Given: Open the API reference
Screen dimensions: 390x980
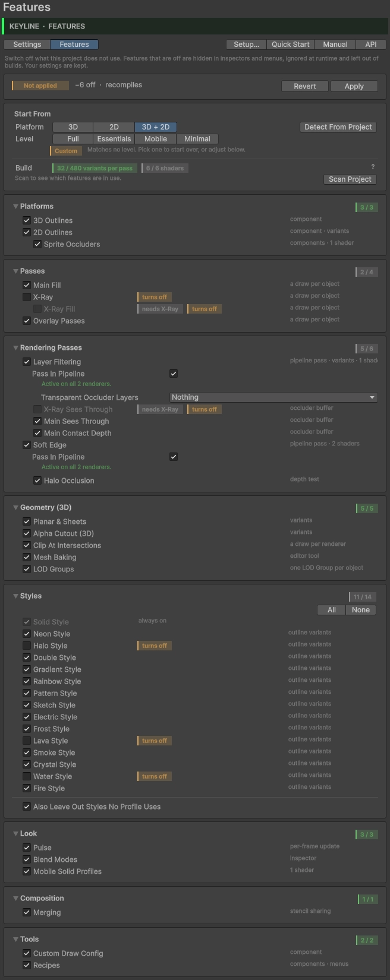Looking at the screenshot, I should [x=371, y=45].
